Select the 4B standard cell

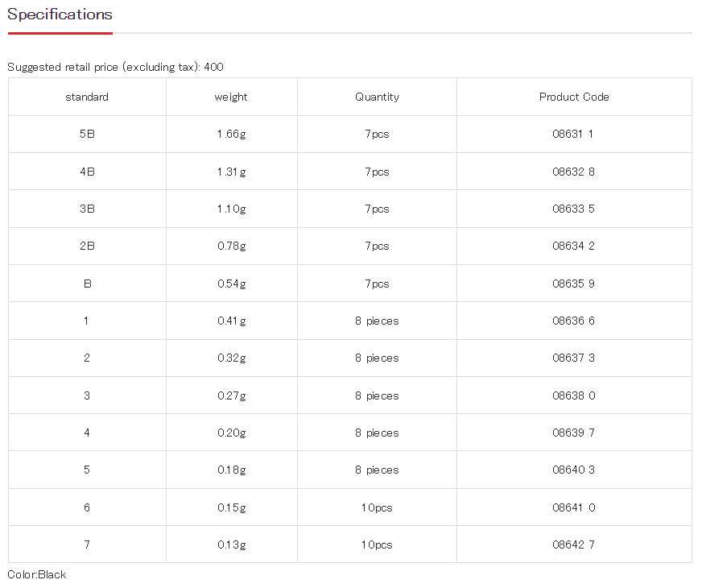pos(87,172)
